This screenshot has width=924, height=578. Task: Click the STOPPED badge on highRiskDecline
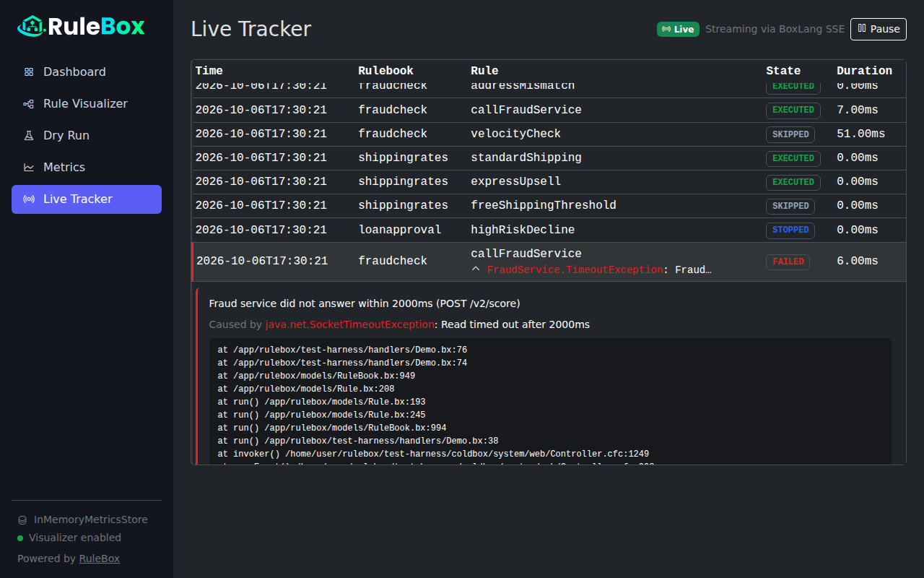[790, 230]
